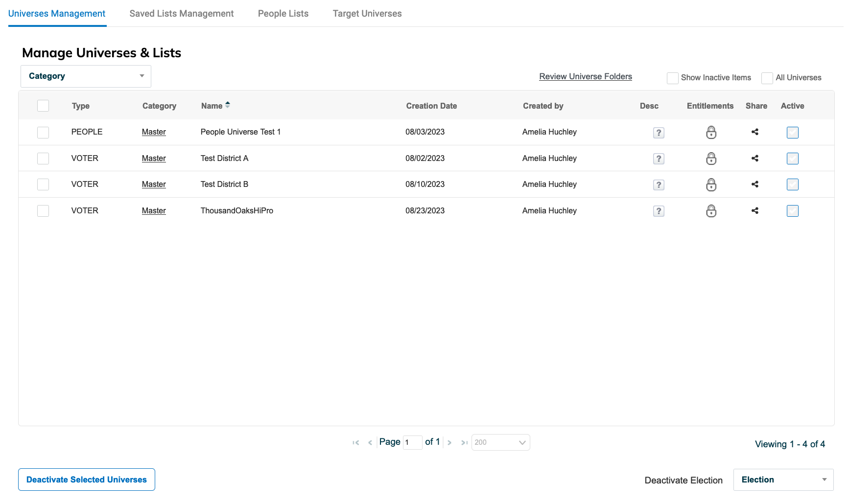849x504 pixels.
Task: Open the Category filter dropdown
Action: pyautogui.click(x=86, y=76)
